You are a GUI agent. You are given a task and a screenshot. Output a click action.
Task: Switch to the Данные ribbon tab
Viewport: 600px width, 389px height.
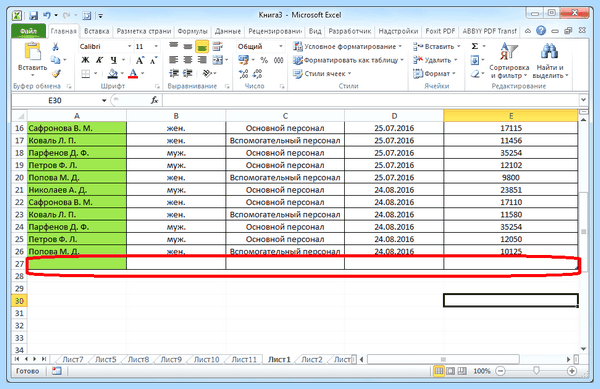(228, 31)
